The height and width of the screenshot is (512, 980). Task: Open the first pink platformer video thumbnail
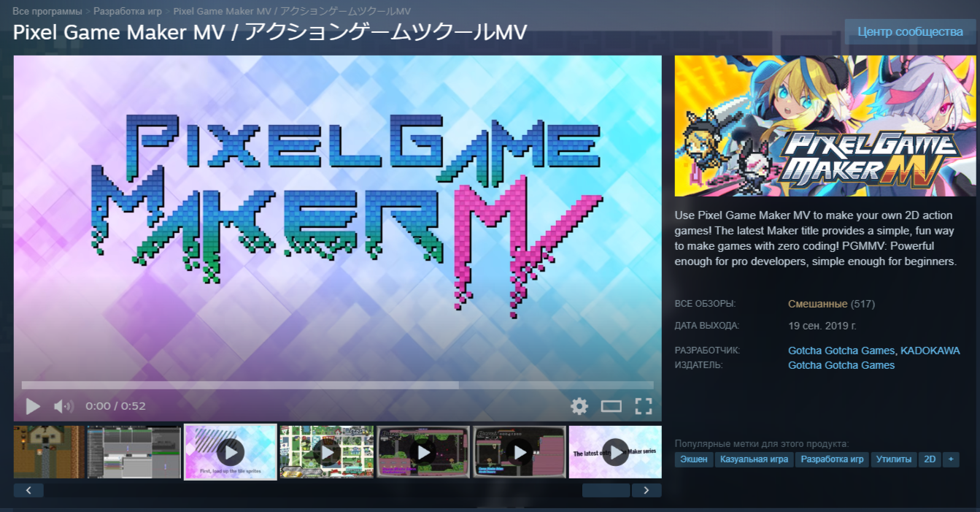pos(423,452)
